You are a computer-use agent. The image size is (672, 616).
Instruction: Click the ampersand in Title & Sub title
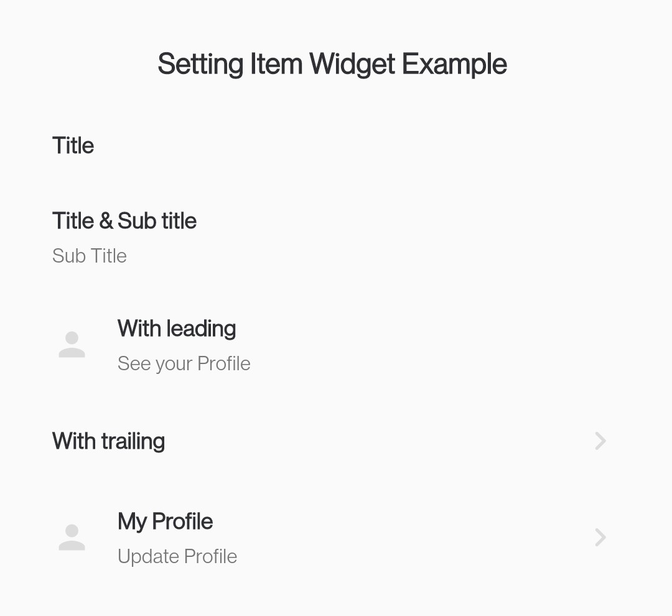point(106,221)
